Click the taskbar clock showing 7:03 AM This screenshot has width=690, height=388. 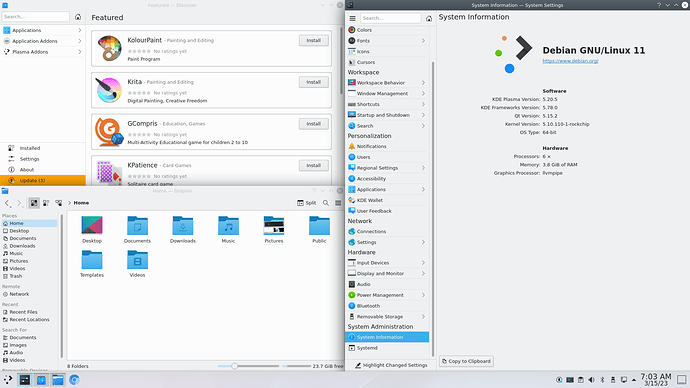click(656, 380)
